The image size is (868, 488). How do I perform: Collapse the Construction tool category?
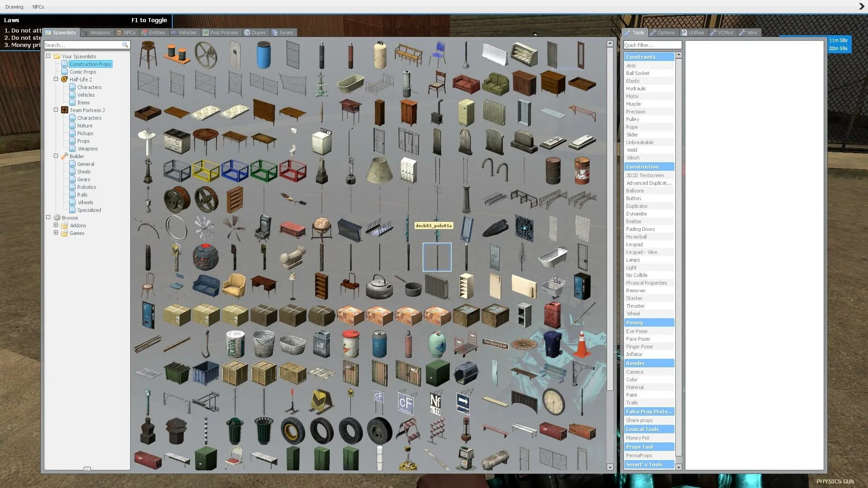[x=649, y=167]
